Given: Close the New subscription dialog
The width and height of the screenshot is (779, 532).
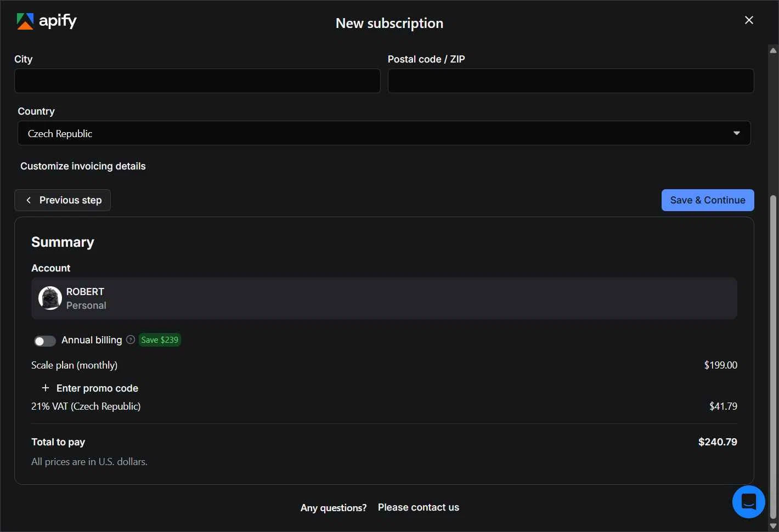Looking at the screenshot, I should pos(749,20).
